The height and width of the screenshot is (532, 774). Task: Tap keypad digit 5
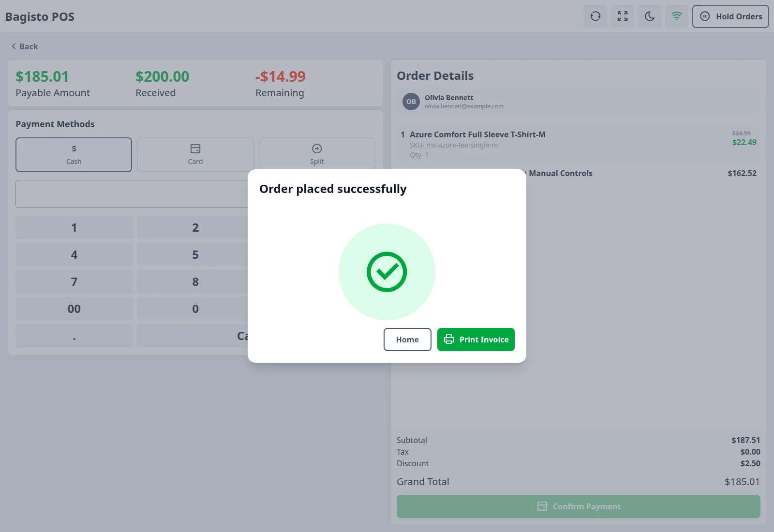195,254
